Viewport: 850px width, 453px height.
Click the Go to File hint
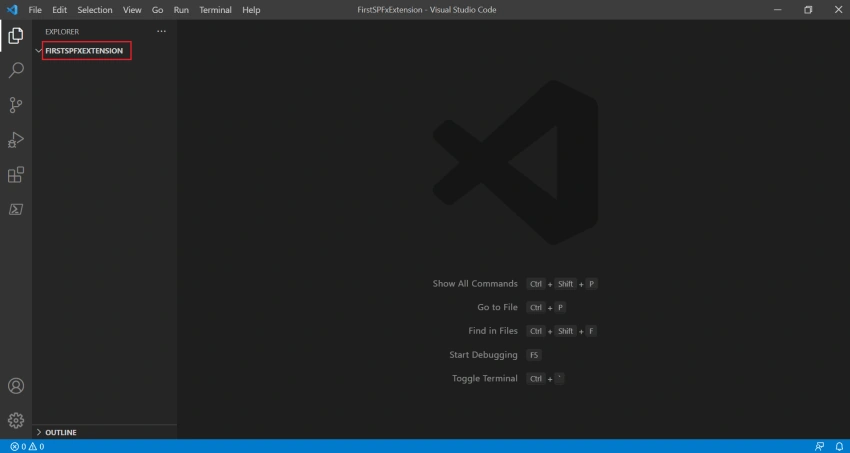497,307
